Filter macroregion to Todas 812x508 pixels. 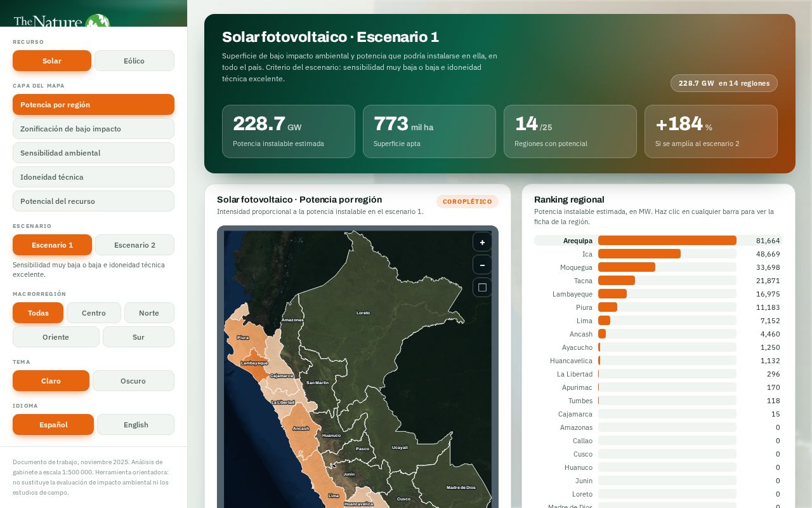(x=38, y=313)
